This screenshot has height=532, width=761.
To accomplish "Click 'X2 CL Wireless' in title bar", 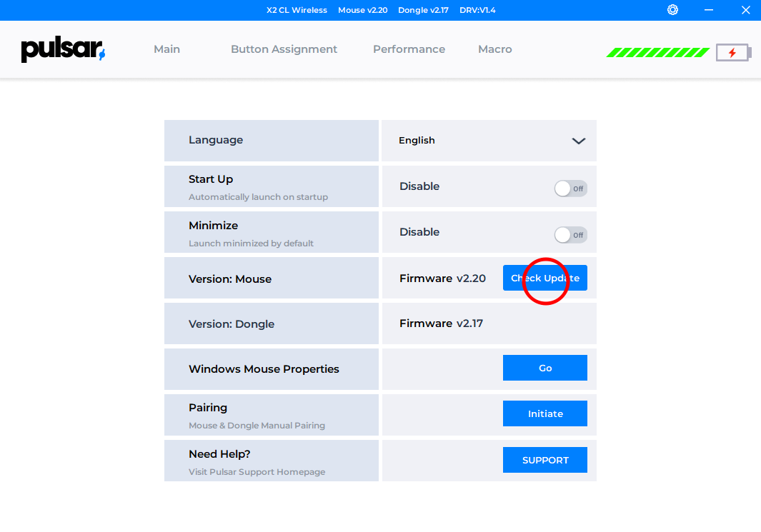I will point(297,10).
